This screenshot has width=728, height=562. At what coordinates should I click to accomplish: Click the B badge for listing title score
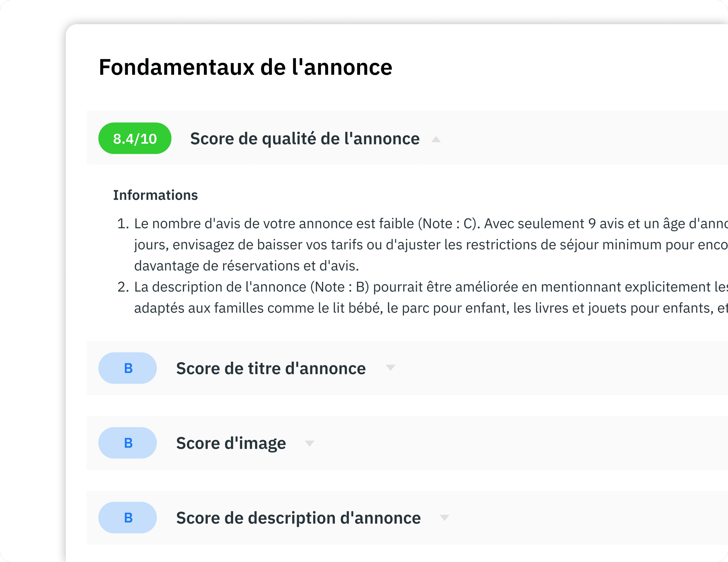[128, 368]
